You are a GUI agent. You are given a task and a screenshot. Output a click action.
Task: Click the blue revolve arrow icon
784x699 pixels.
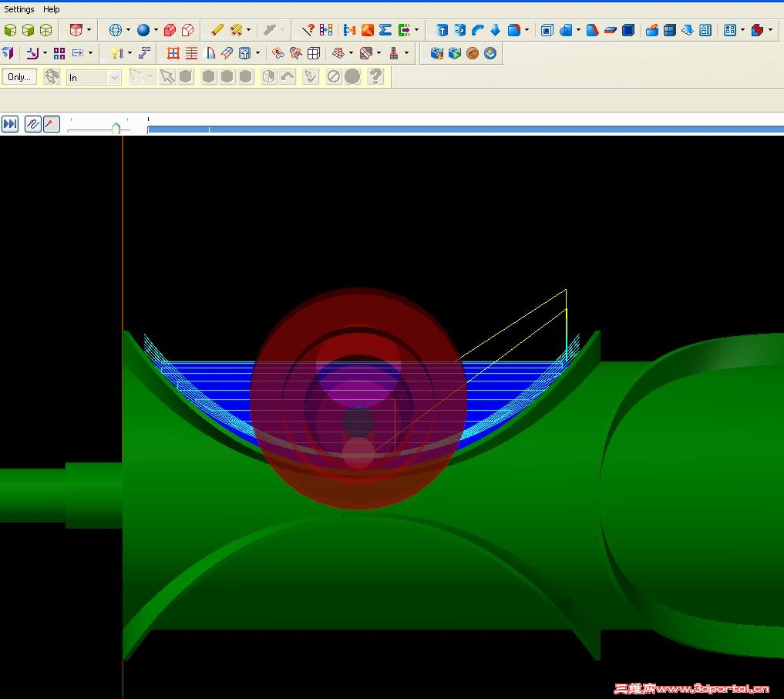coord(460,30)
